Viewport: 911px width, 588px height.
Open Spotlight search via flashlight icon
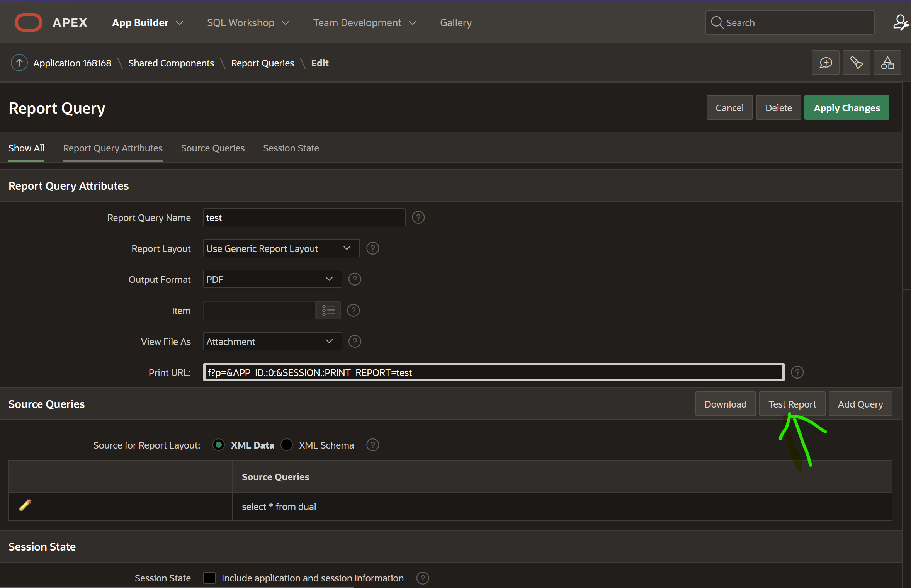click(x=856, y=63)
